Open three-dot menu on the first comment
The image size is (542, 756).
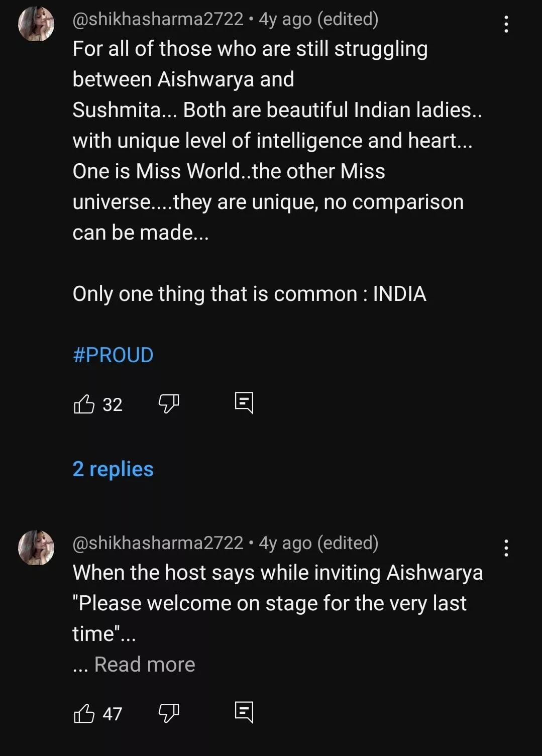click(506, 24)
